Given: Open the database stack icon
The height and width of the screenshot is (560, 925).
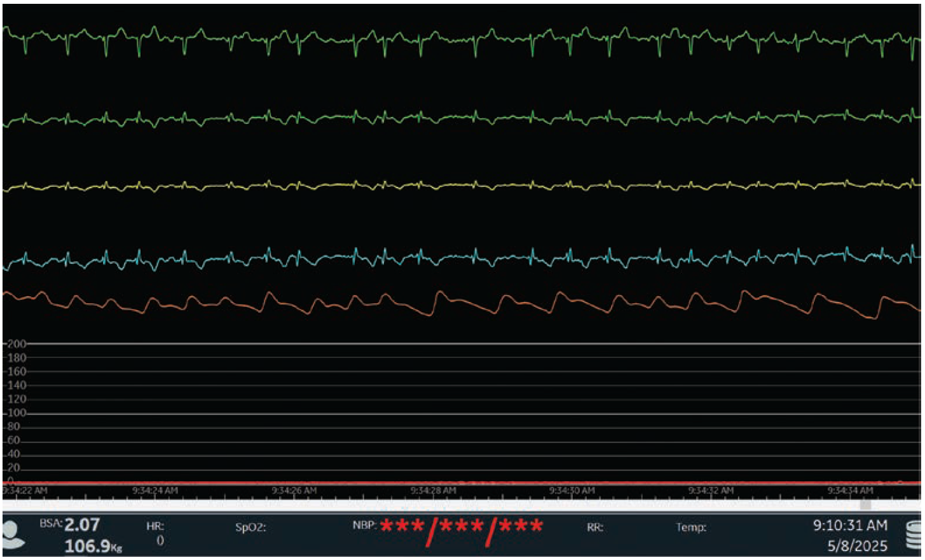Looking at the screenshot, I should point(913,535).
